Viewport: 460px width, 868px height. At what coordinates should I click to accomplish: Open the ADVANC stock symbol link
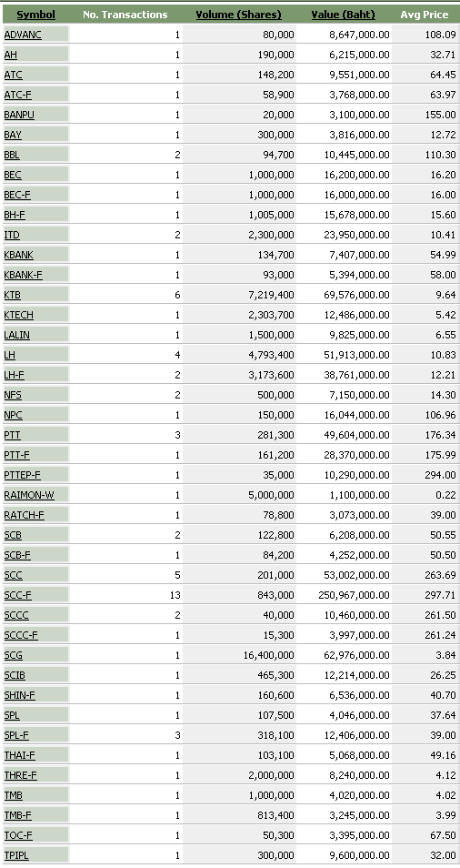[x=23, y=35]
